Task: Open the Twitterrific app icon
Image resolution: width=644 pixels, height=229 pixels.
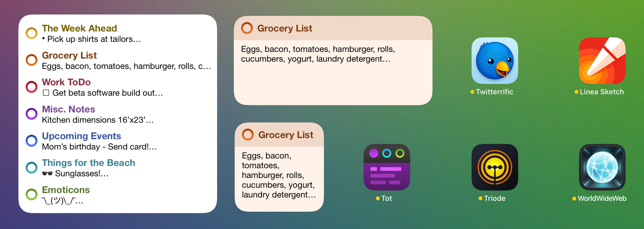Action: click(494, 61)
